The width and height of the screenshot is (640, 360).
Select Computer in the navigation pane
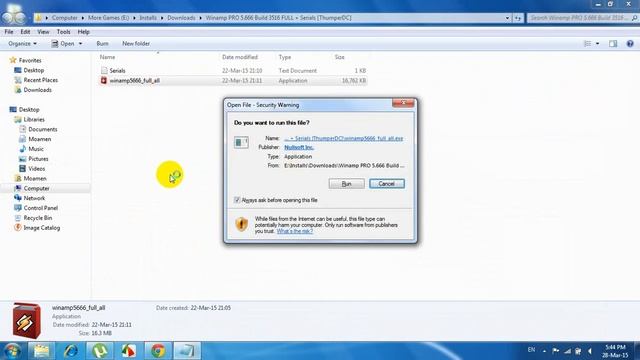point(36,189)
